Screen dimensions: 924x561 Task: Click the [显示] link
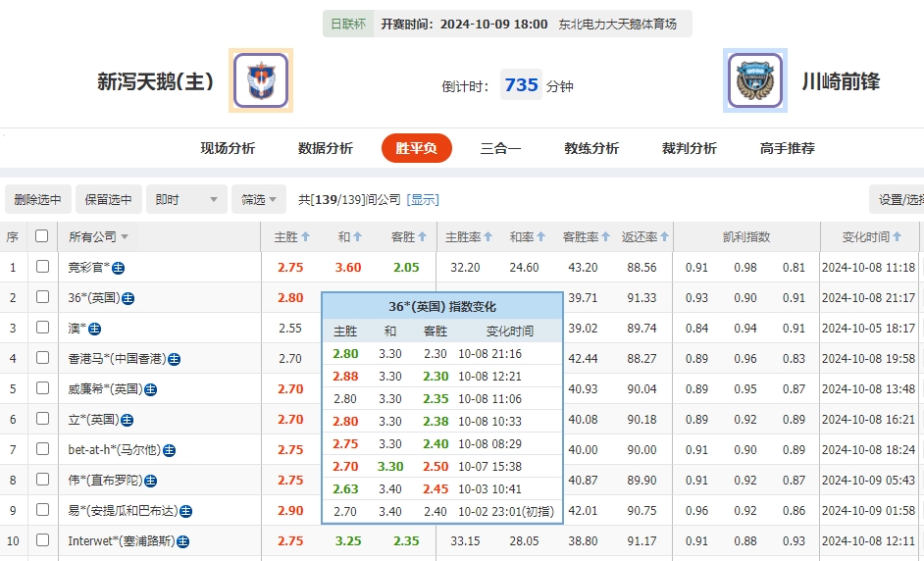coord(423,200)
